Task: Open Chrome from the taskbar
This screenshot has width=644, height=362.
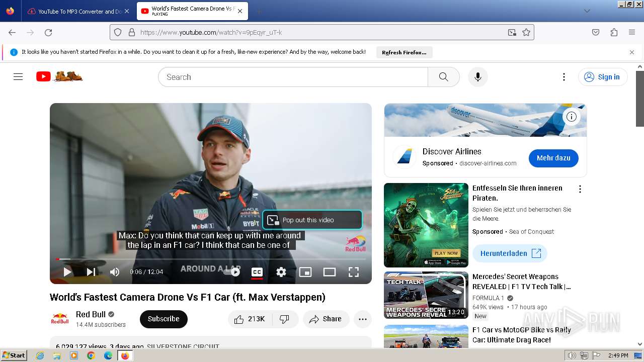Action: pos(91,355)
